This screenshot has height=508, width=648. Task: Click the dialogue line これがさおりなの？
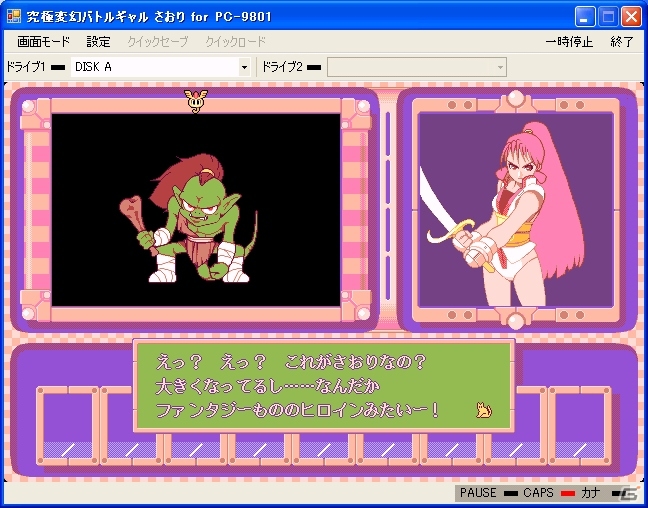355,362
